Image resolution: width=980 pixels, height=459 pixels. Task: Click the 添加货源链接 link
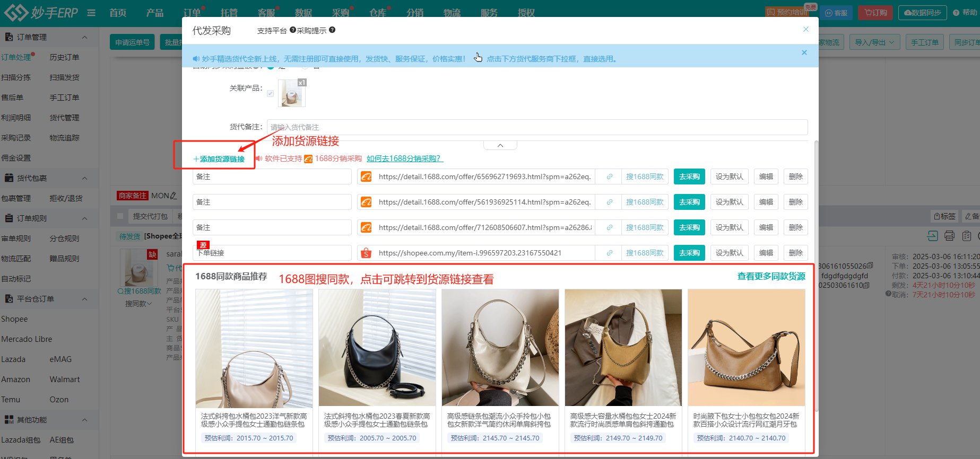[x=219, y=159]
